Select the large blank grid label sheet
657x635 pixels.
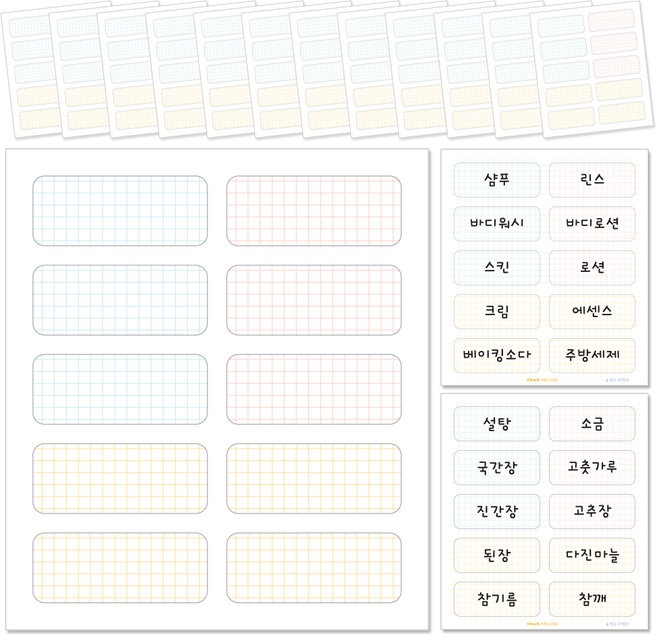pyautogui.click(x=217, y=389)
